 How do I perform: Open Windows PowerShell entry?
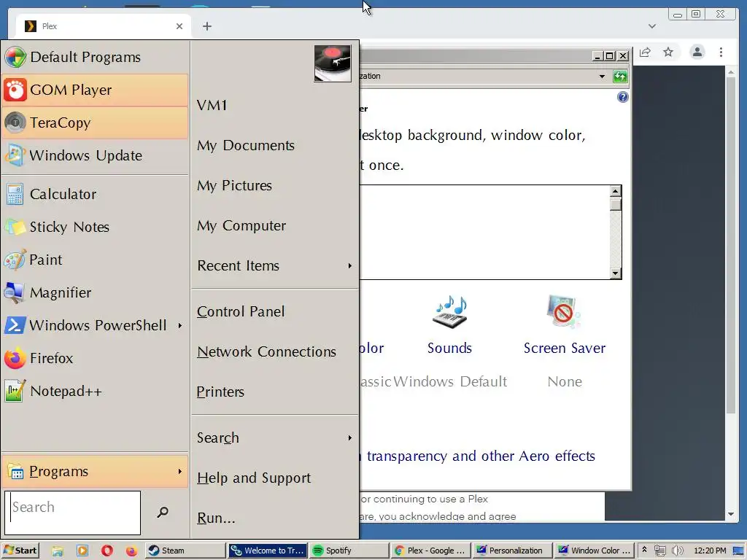click(x=96, y=326)
